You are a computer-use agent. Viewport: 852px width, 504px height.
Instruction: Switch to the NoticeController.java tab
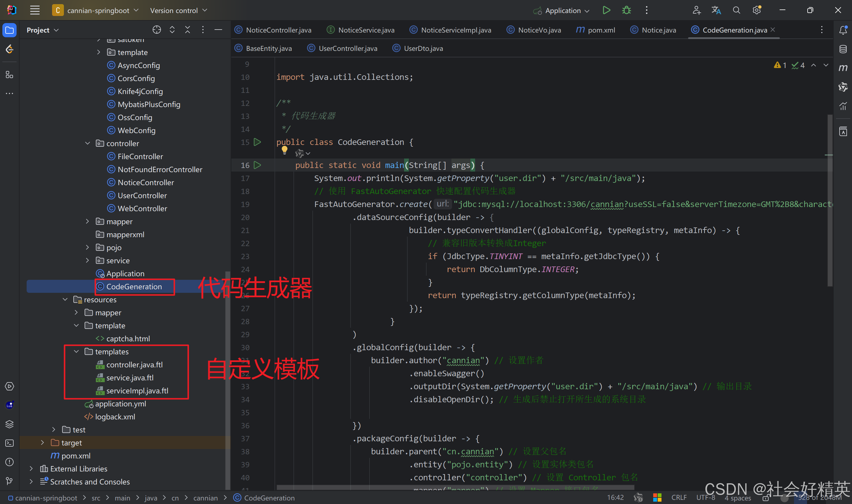coord(273,30)
